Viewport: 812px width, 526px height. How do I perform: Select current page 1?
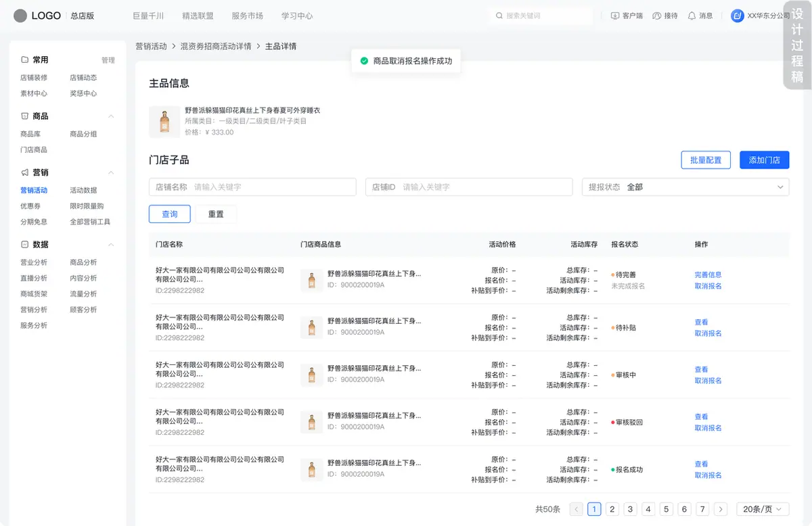[x=594, y=509]
